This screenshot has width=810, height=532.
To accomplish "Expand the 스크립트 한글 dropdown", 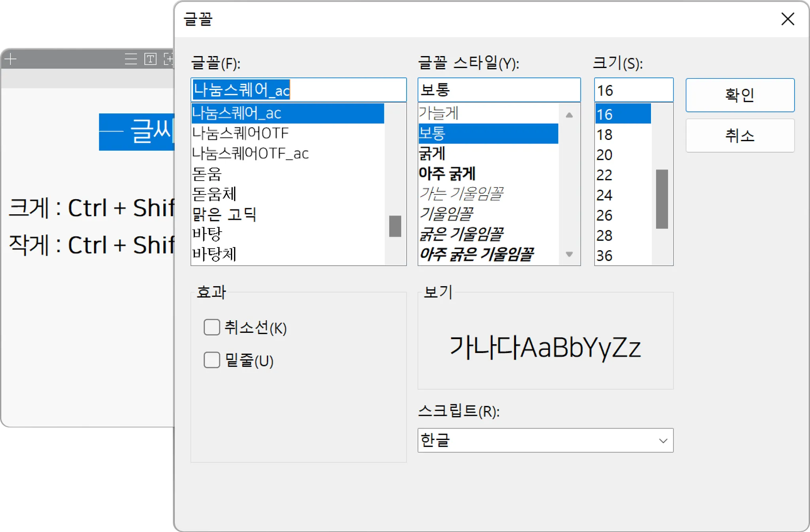I will [663, 440].
